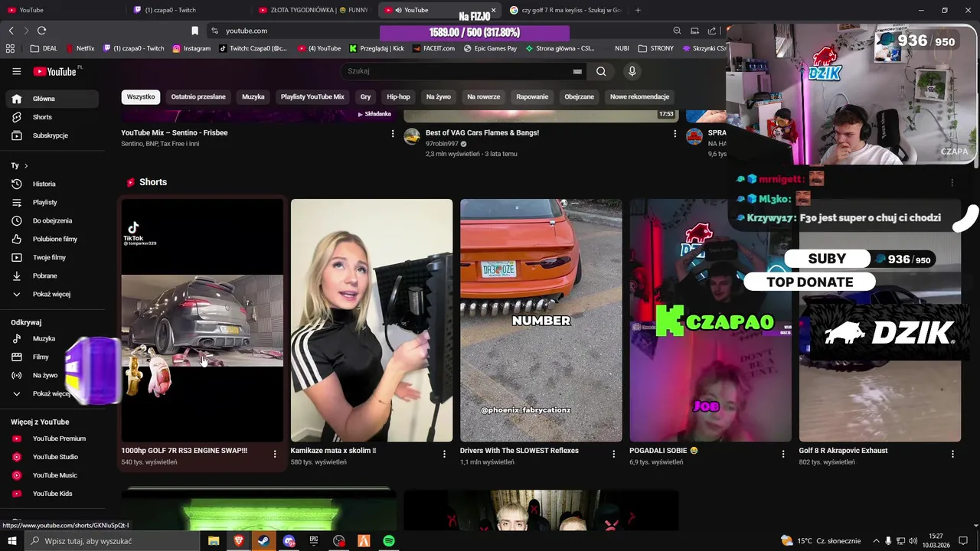Image resolution: width=980 pixels, height=551 pixels.
Task: Select the Na żywo filter chip
Action: click(x=439, y=96)
